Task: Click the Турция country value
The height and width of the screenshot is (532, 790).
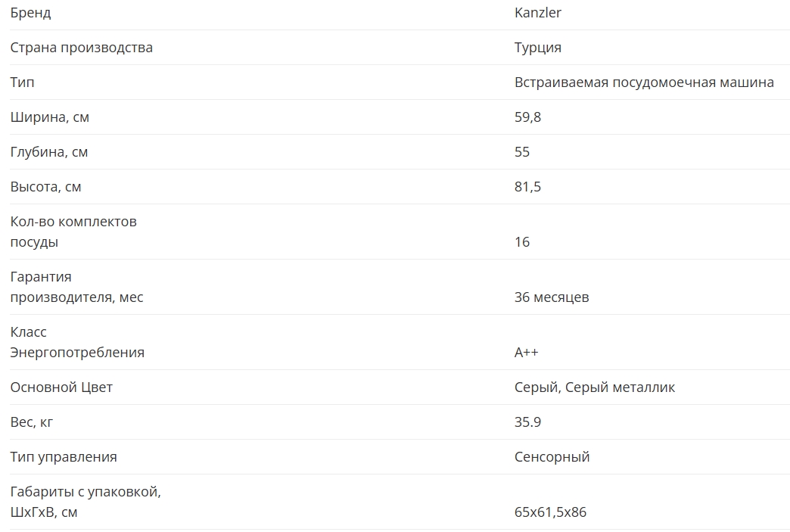Action: (537, 48)
